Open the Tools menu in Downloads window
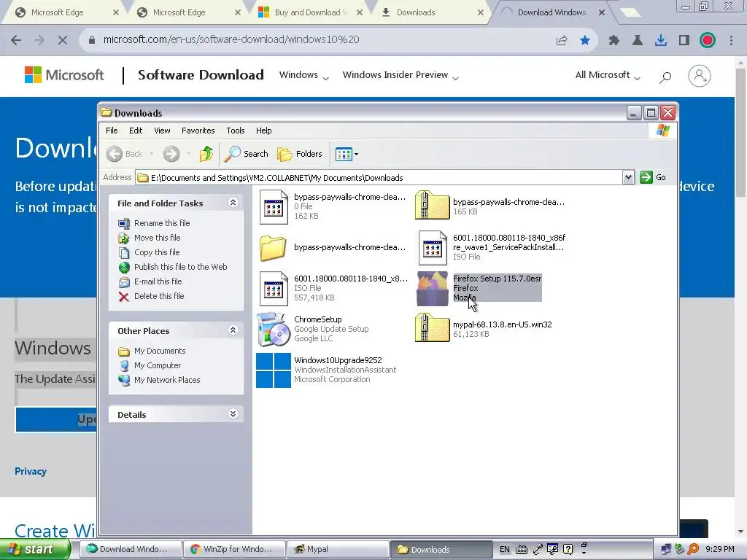 (236, 131)
